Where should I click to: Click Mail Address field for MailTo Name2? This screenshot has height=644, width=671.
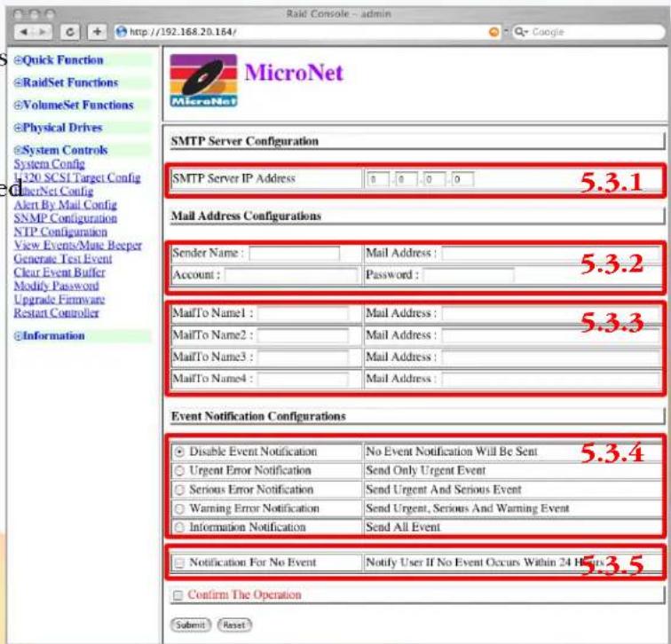(x=551, y=335)
